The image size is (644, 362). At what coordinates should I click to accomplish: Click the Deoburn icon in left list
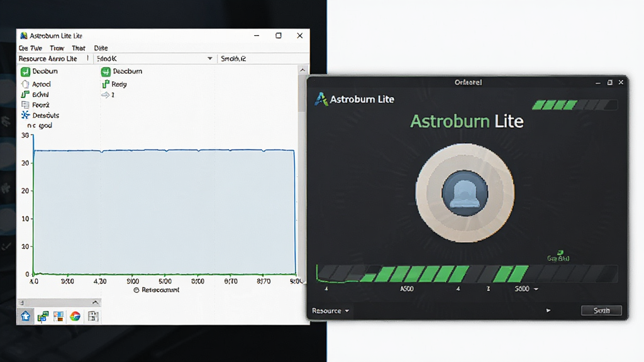coord(25,72)
